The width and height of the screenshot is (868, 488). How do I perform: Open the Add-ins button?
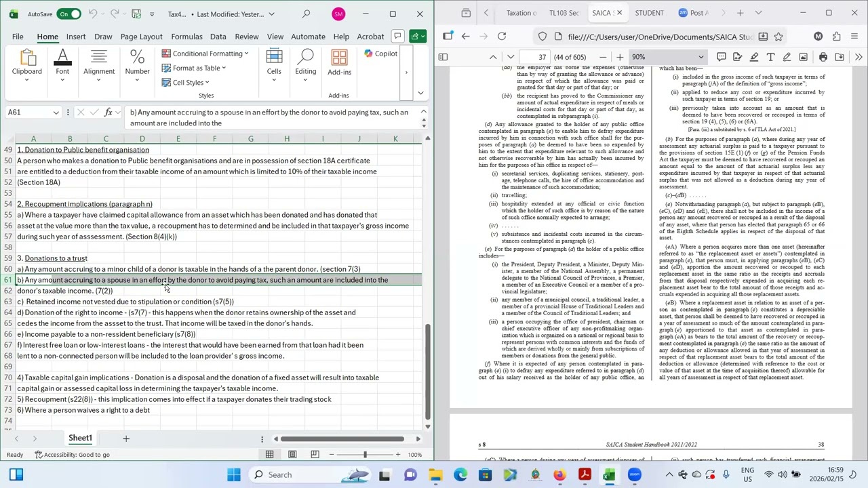(x=339, y=63)
